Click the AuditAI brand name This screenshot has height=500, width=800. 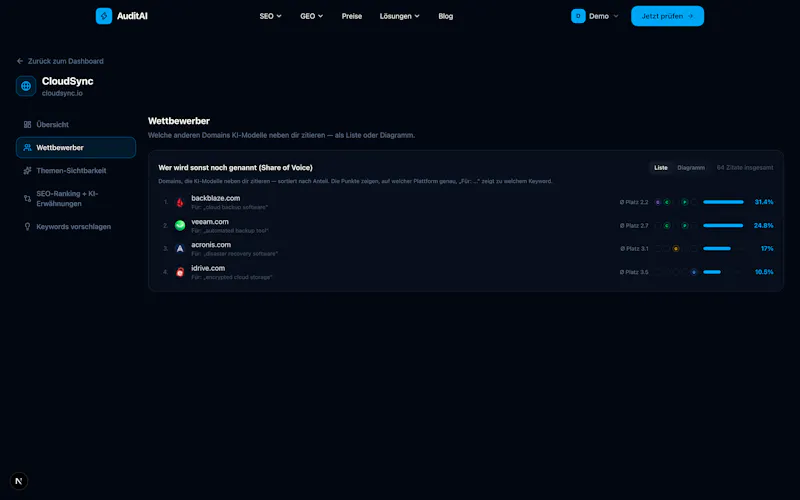pos(132,16)
